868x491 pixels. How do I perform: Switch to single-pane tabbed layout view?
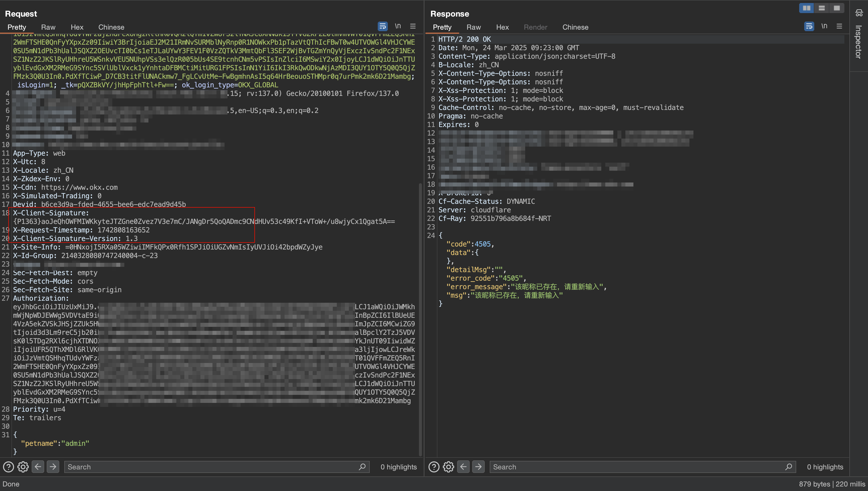837,8
